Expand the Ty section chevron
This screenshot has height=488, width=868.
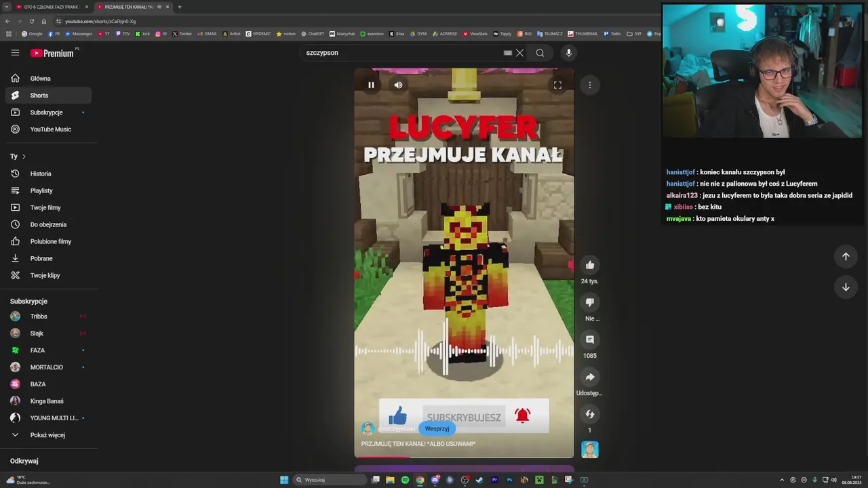click(24, 157)
